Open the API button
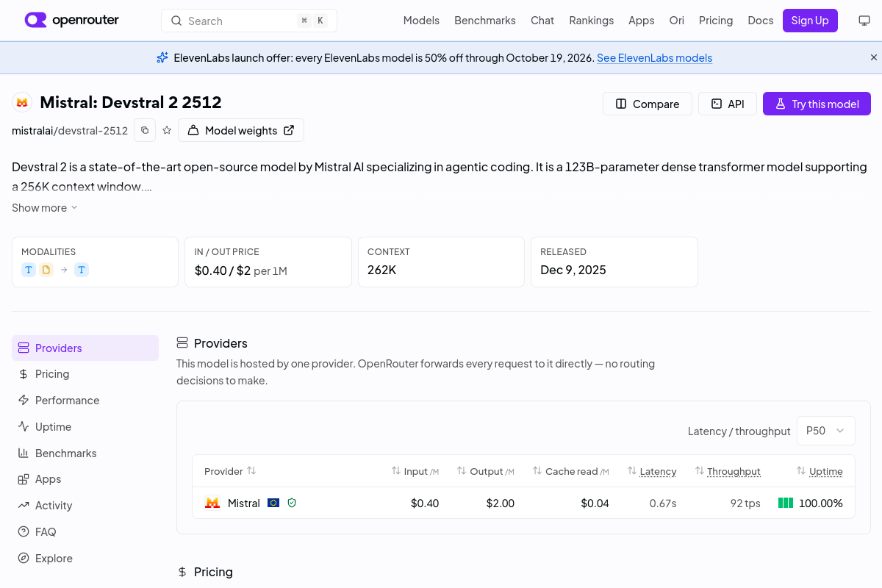Image resolution: width=882 pixels, height=588 pixels. coord(728,104)
